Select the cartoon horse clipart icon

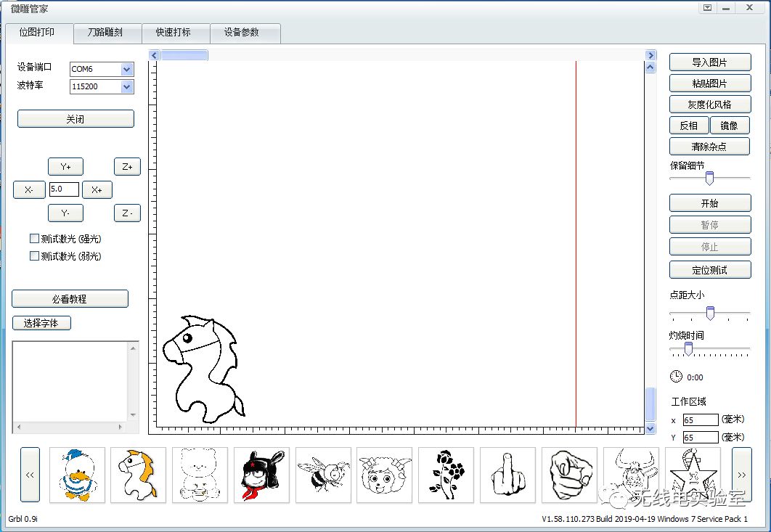point(138,475)
